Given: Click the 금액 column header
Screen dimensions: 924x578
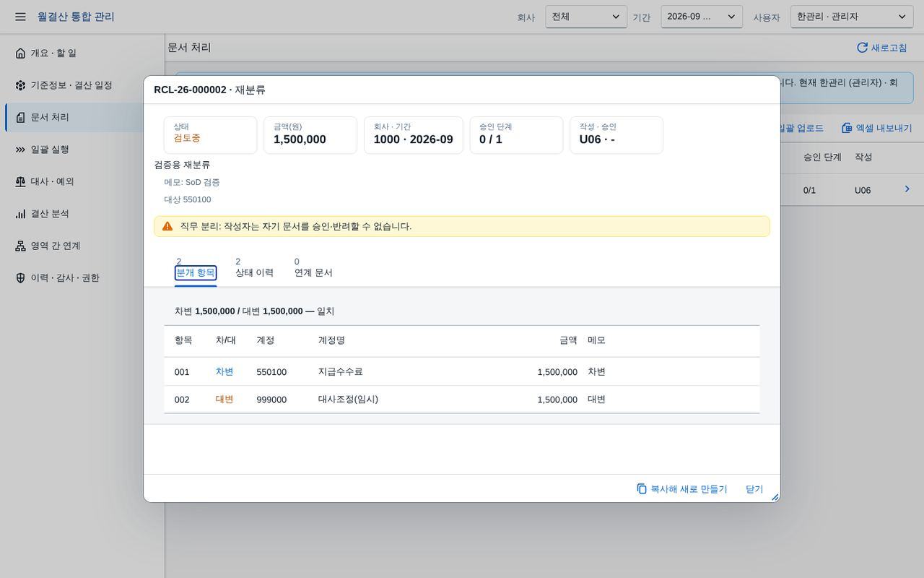Looking at the screenshot, I should (x=568, y=340).
